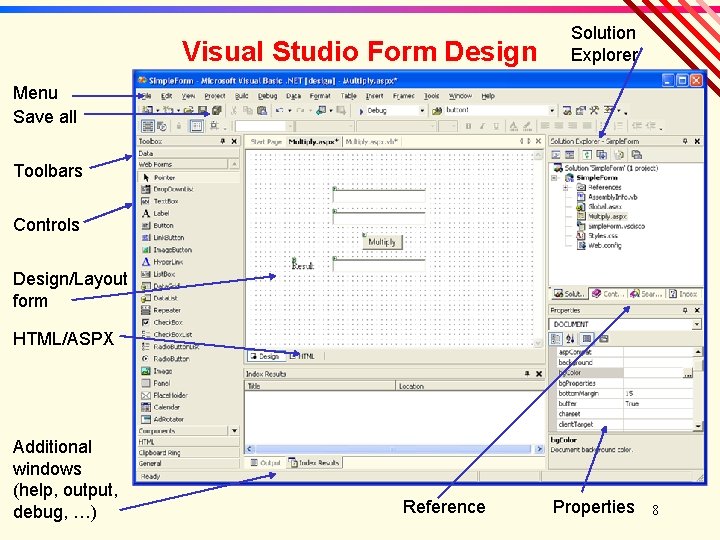Click the Properties grid scroll down arrow
The image size is (720, 540).
tap(698, 426)
